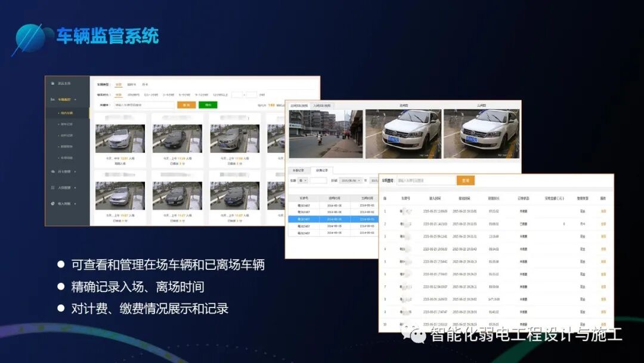Click the amount column header ending in (元)

(x=554, y=198)
